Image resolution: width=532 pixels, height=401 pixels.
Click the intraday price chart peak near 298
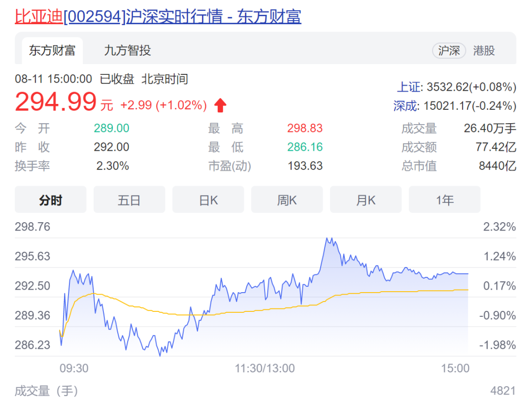329,239
